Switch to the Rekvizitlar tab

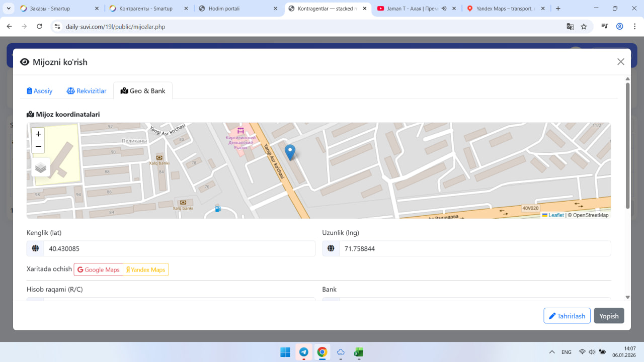(87, 91)
